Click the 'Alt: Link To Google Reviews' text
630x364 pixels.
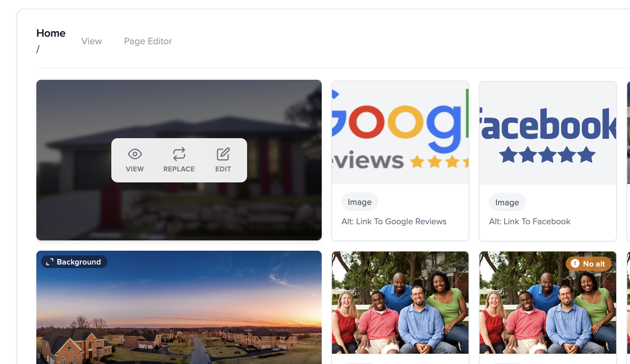pyautogui.click(x=394, y=221)
